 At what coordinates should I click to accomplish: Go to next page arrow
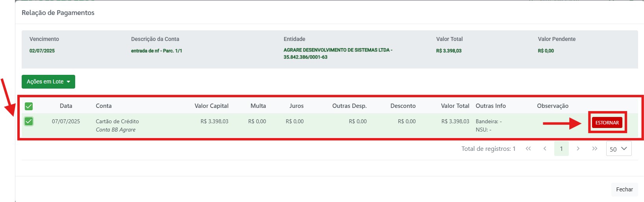[x=578, y=148]
